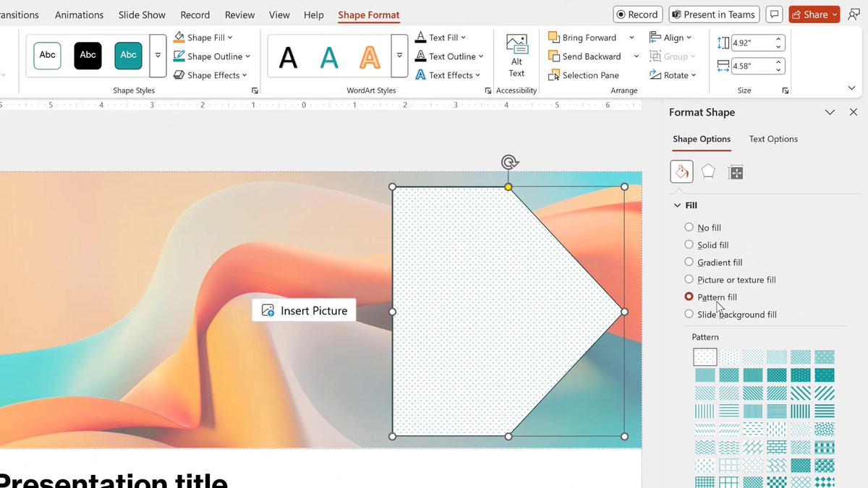Image resolution: width=868 pixels, height=488 pixels.
Task: Select the Fill & Line paint bucket tab
Action: pyautogui.click(x=681, y=171)
